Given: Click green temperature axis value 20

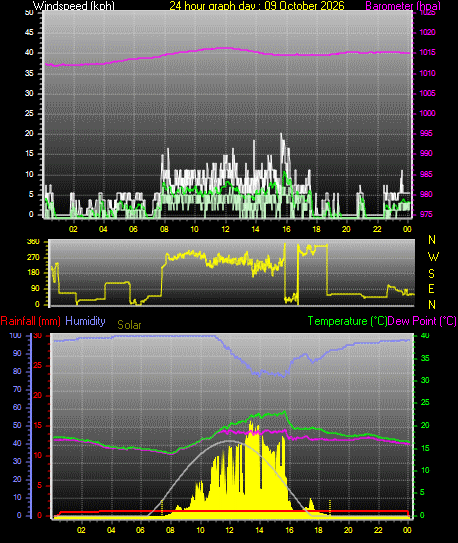Looking at the screenshot, I should (x=425, y=426).
